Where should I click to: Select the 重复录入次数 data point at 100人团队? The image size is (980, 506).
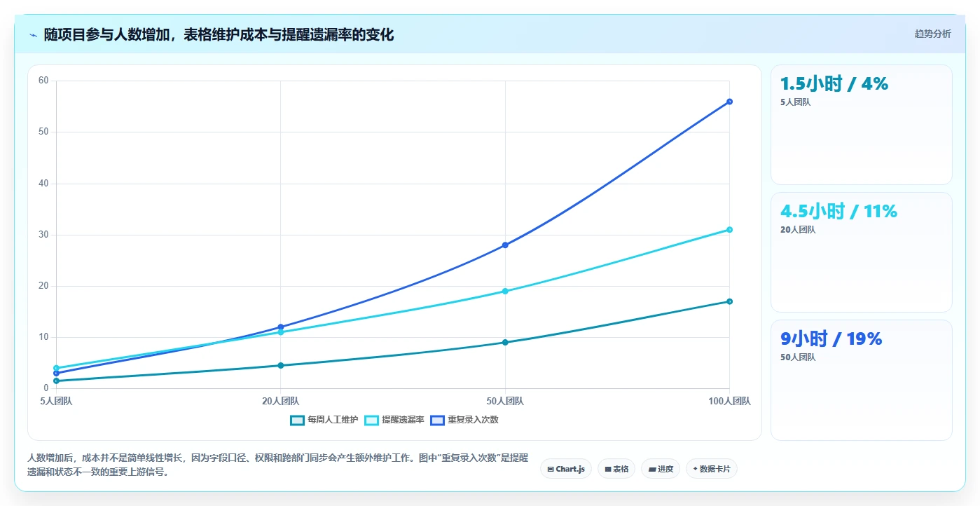(729, 102)
